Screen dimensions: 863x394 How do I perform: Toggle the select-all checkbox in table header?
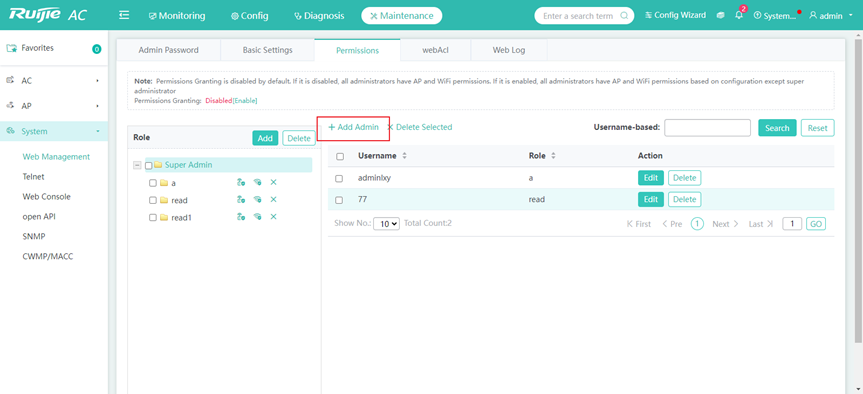tap(340, 156)
